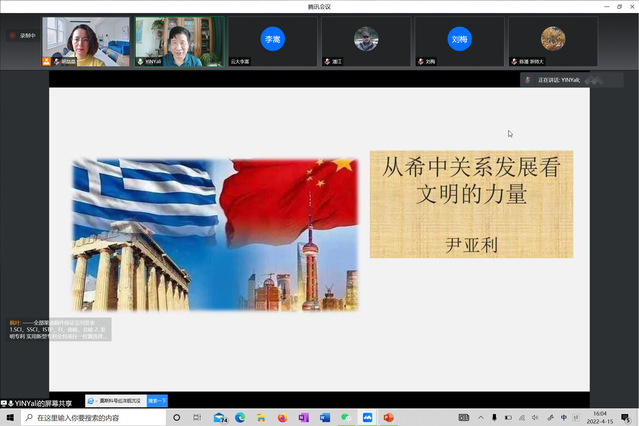Click the 陈潇 浙财大 participant avatar tile
This screenshot has width=639, height=426.
pyautogui.click(x=552, y=41)
